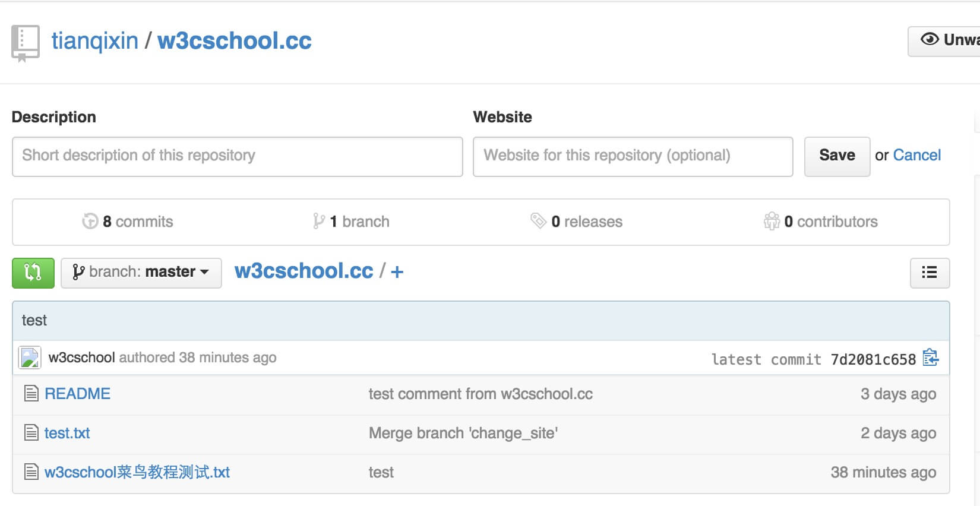Focus the short description input field
This screenshot has height=506, width=980.
(x=237, y=156)
